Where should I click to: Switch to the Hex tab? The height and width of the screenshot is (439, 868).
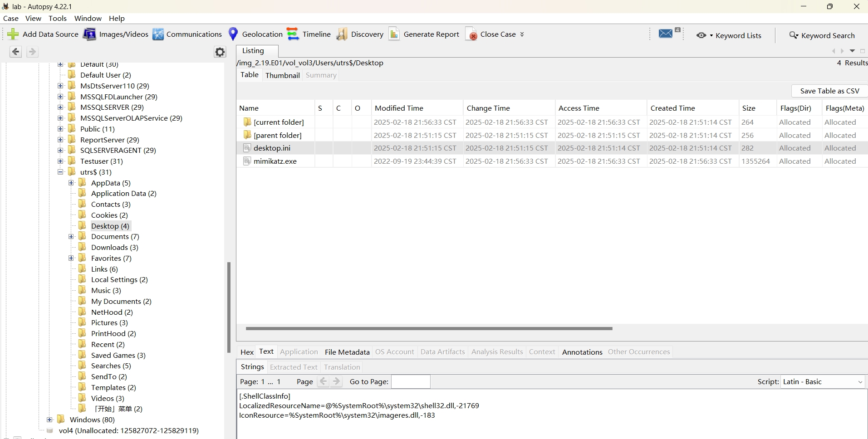coord(247,352)
